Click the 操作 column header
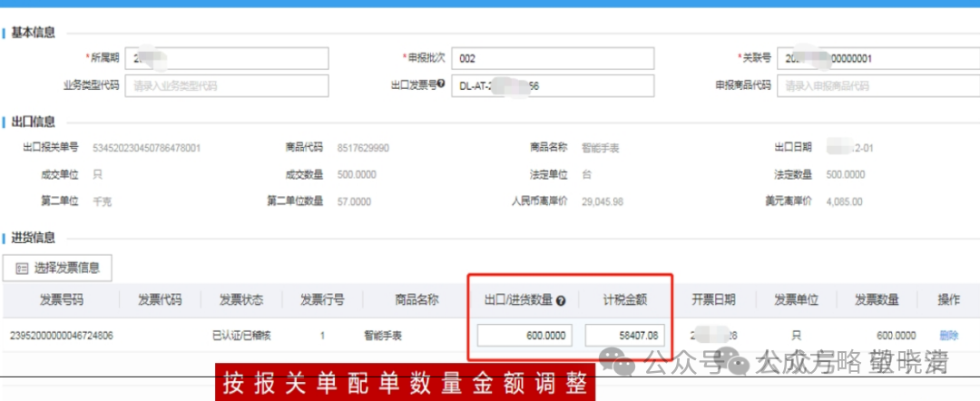The width and height of the screenshot is (980, 401). click(949, 299)
